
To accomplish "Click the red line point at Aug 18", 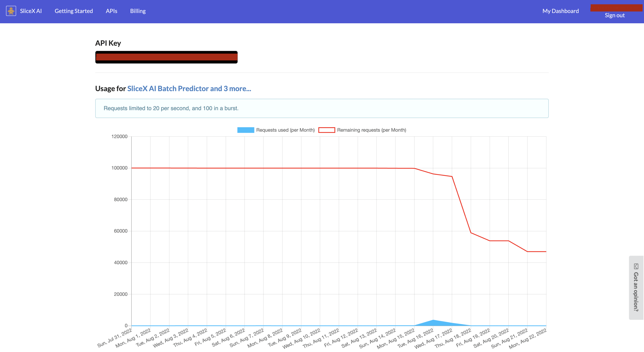I will (x=471, y=233).
